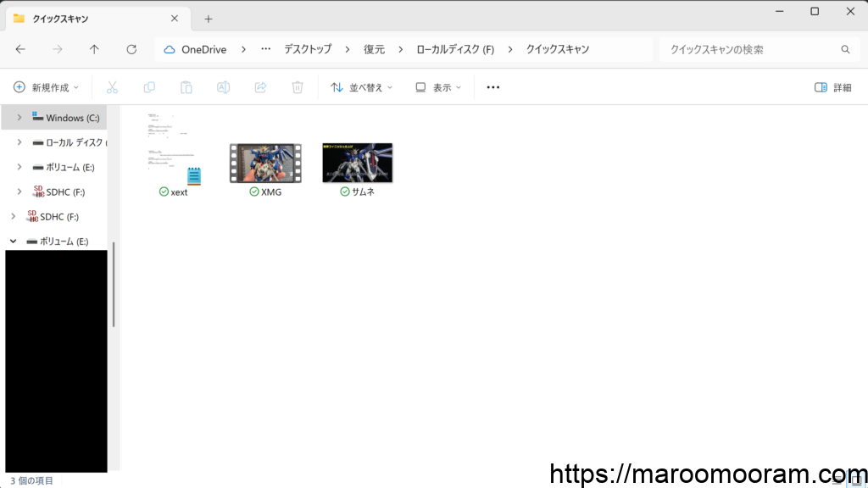Image resolution: width=868 pixels, height=488 pixels.
Task: Toggle the 詳細 details pane
Action: coord(833,87)
